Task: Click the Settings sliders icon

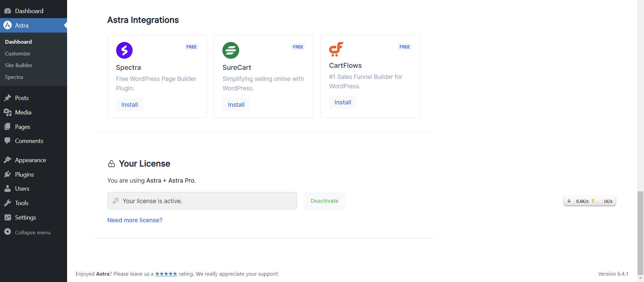Action: pos(7,218)
